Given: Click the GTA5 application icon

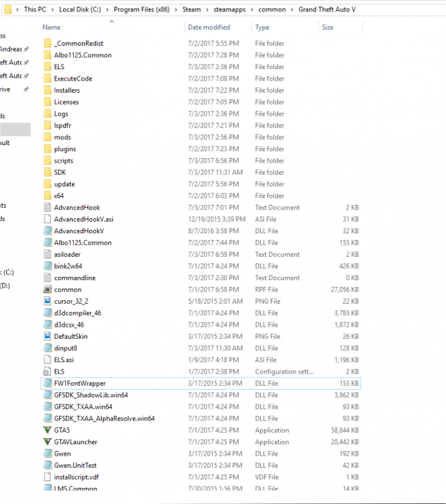Looking at the screenshot, I should point(47,430).
